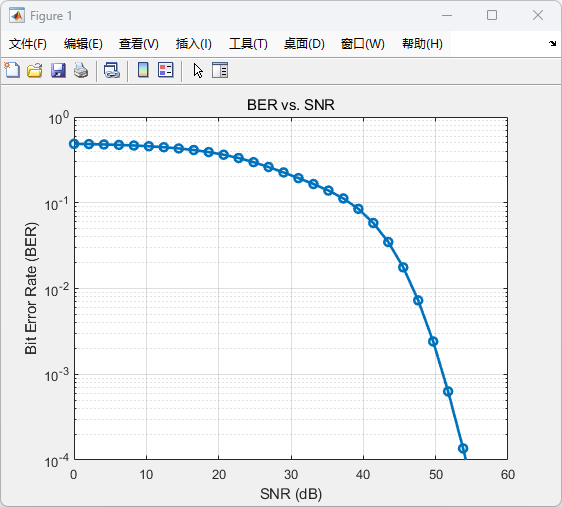
Task: Click x-axis tick label 60
Action: [x=508, y=475]
